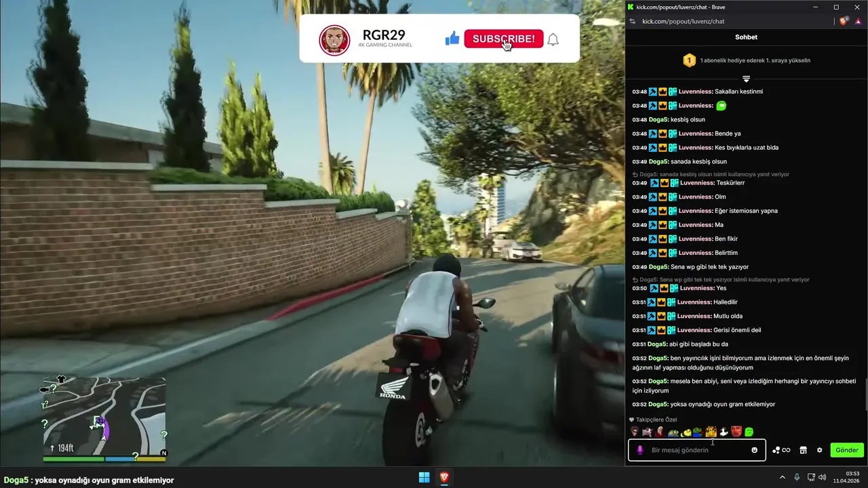Show hidden tray icons chevron
This screenshot has width=868, height=488.
(x=782, y=478)
